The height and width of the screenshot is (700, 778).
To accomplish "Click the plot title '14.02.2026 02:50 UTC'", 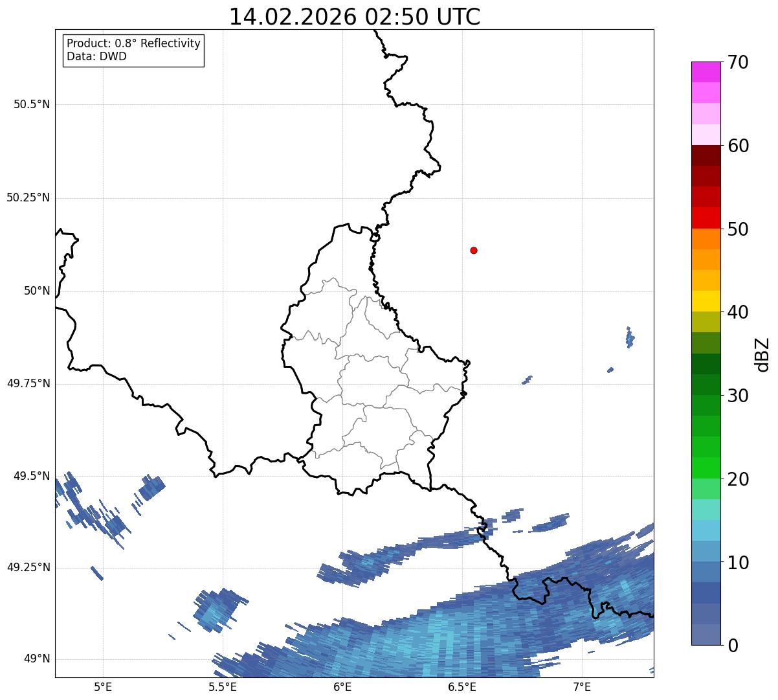I will point(355,16).
